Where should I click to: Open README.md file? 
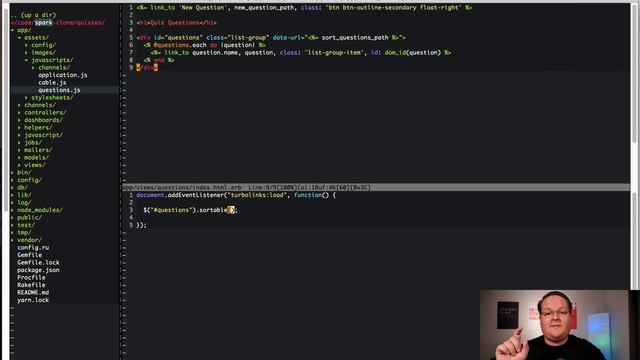pyautogui.click(x=33, y=292)
